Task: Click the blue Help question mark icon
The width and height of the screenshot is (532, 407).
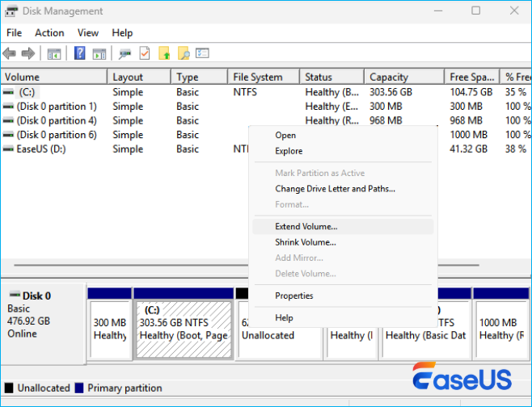Action: tap(80, 54)
